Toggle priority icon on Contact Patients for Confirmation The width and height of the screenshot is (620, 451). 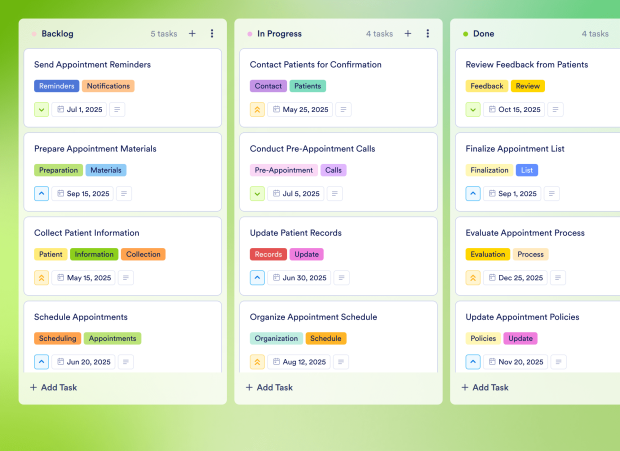point(257,109)
